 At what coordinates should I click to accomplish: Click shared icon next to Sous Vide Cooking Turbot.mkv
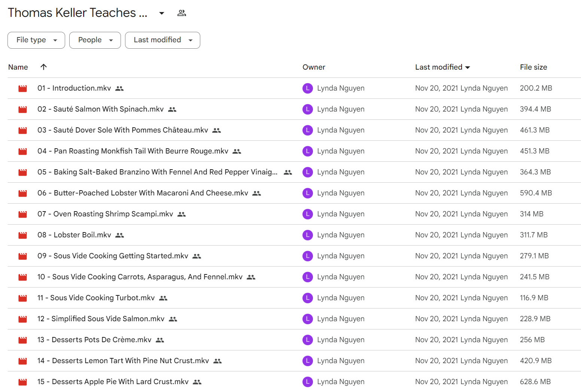click(163, 298)
